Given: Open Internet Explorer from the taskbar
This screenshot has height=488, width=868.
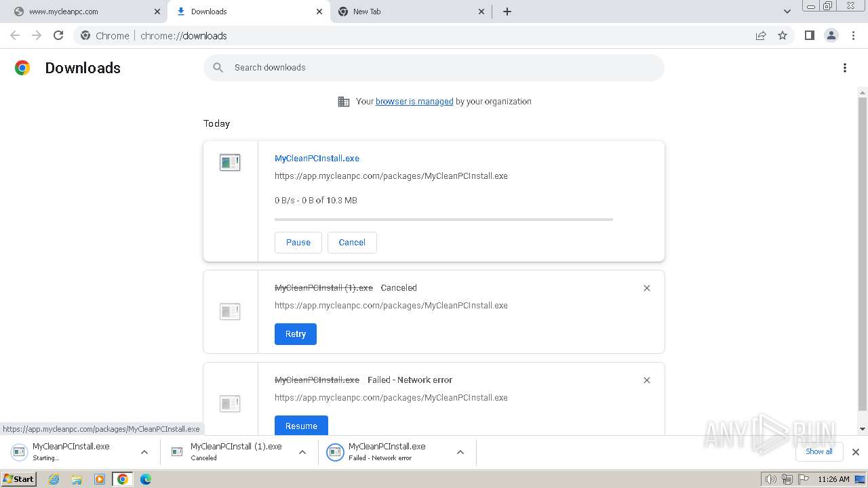Looking at the screenshot, I should 54,479.
